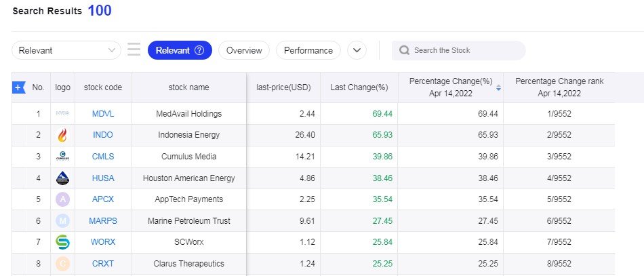Click MedAvail Holdings stock name

pyautogui.click(x=189, y=114)
